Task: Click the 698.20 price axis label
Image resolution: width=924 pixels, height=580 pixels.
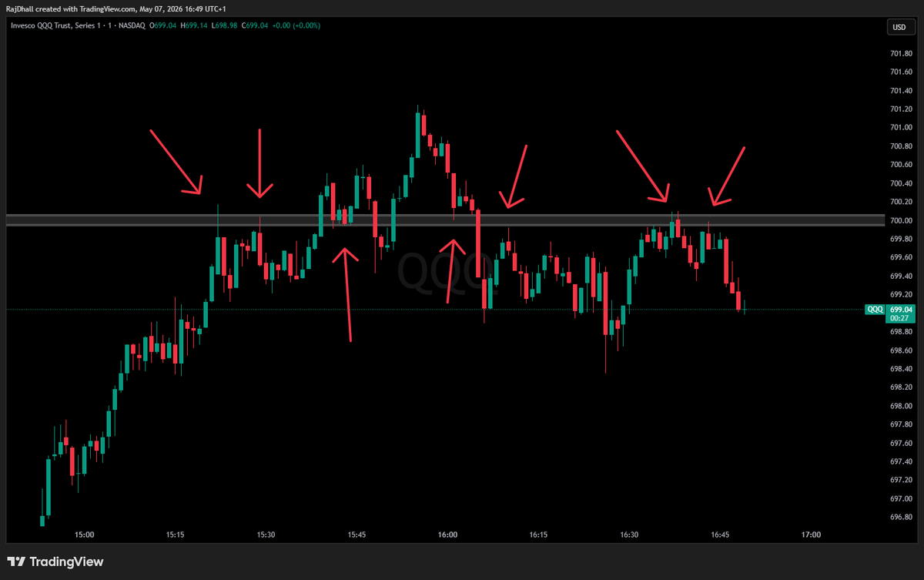Action: click(901, 387)
